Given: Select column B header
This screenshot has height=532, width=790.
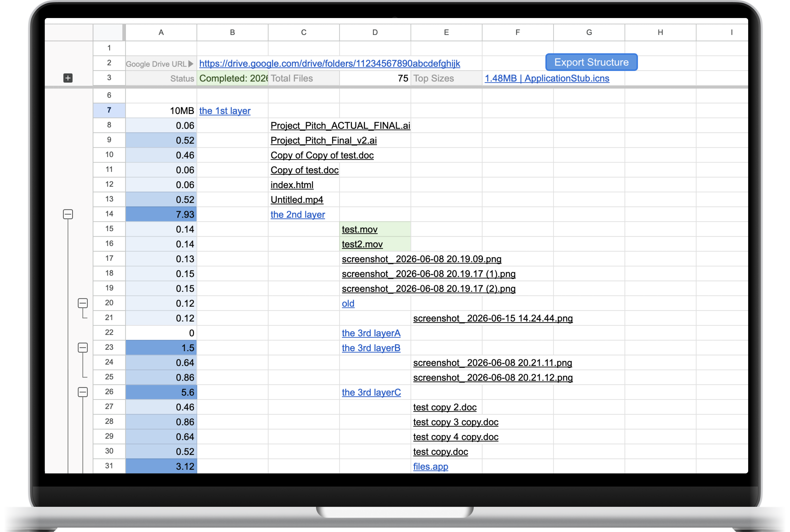Looking at the screenshot, I should click(233, 32).
